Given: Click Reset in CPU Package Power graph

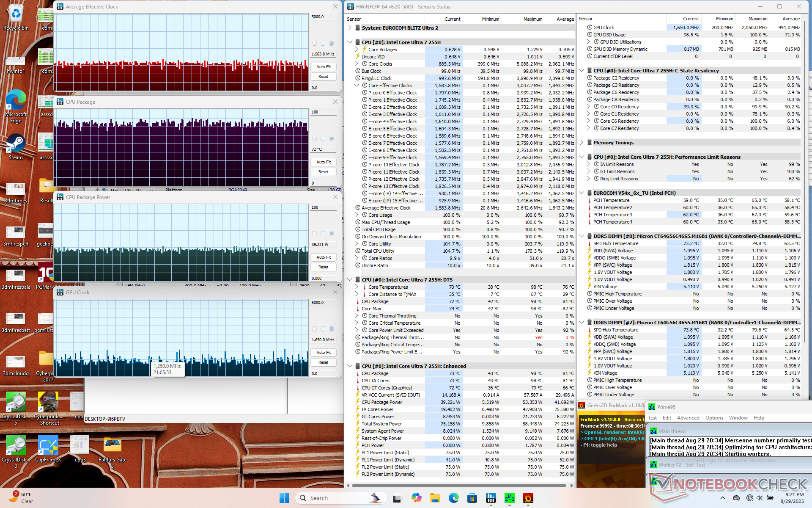Looking at the screenshot, I should tap(324, 267).
